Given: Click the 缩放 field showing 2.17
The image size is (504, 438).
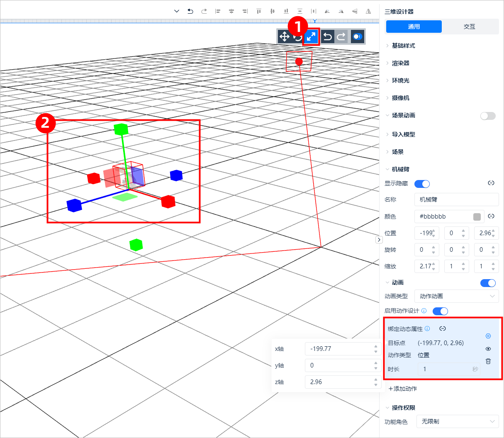Looking at the screenshot, I should pyautogui.click(x=426, y=266).
